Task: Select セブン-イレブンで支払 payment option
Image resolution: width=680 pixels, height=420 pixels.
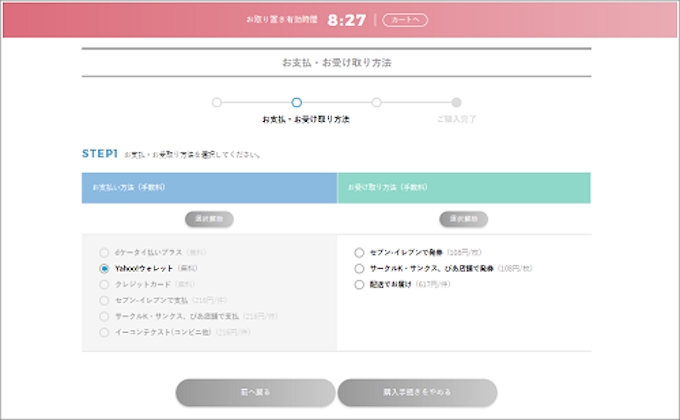Action: click(104, 300)
